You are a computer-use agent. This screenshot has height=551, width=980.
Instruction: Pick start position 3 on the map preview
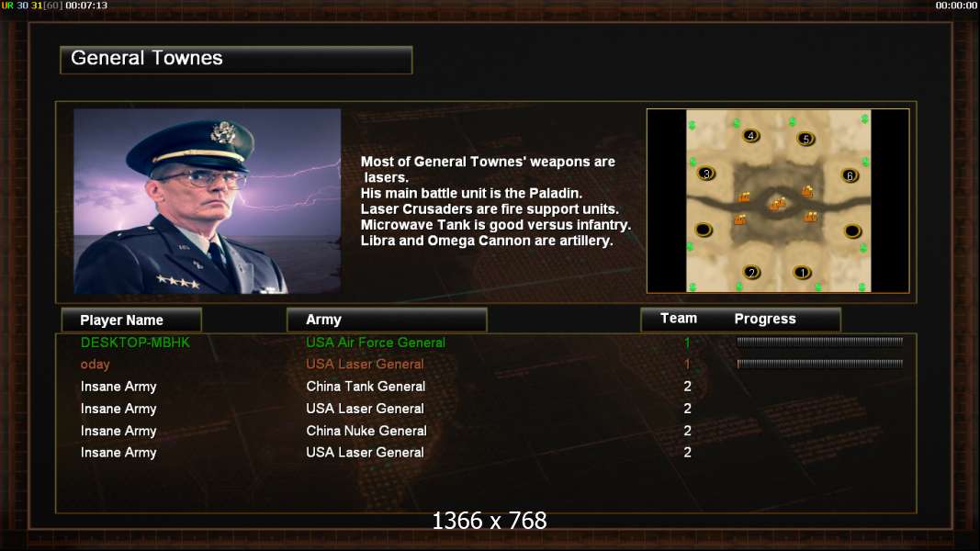(706, 174)
